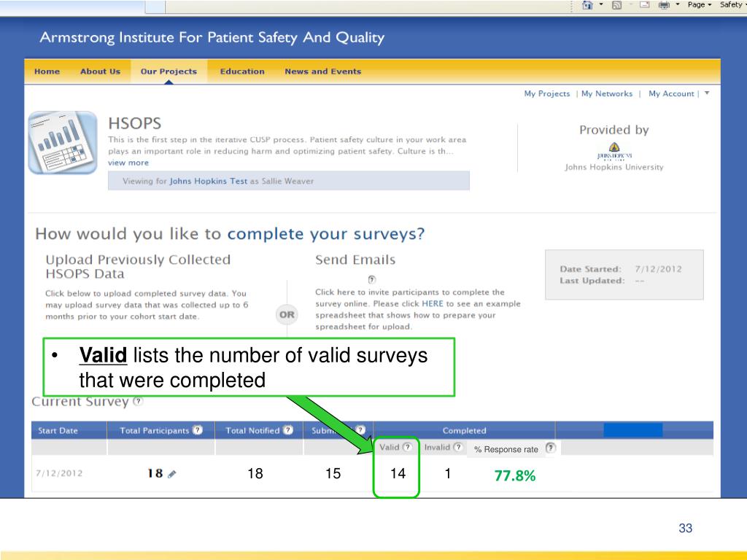Click the HSOPS project title
747x560 pixels.
point(134,123)
